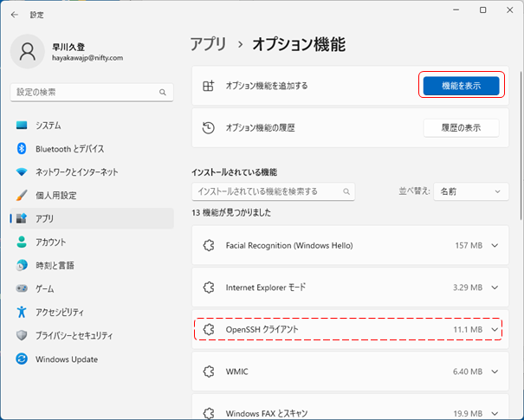524x420 pixels.
Task: Click the 履歴の表示 button
Action: (x=461, y=128)
